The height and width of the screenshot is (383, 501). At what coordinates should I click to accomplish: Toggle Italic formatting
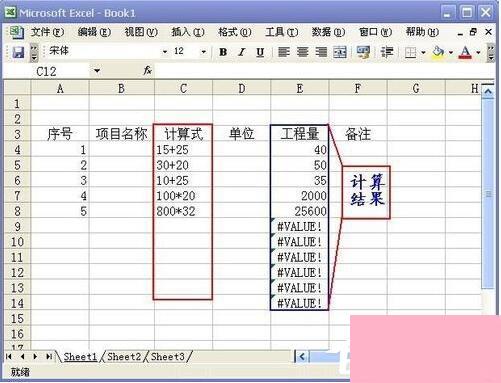pyautogui.click(x=242, y=52)
